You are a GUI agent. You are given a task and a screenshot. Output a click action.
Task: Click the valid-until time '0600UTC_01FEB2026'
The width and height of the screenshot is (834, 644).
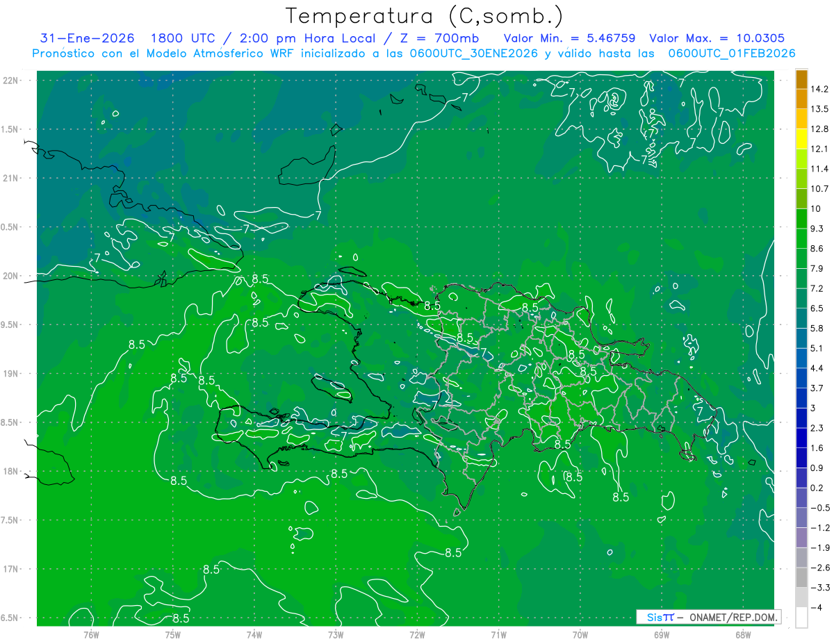click(x=731, y=53)
